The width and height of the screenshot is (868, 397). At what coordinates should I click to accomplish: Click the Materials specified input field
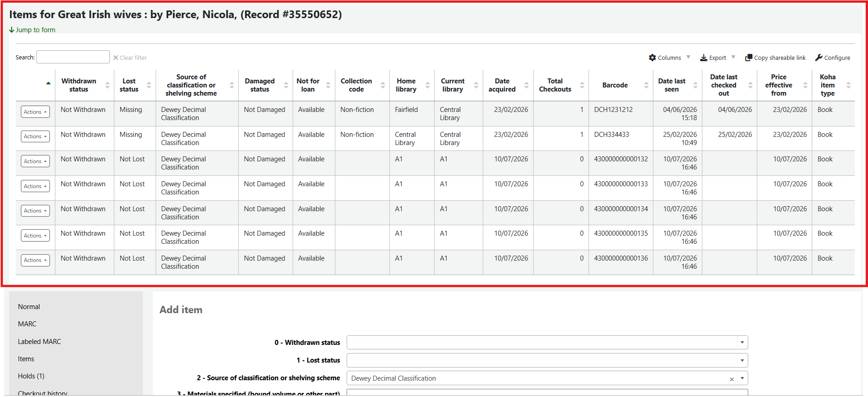[547, 392]
